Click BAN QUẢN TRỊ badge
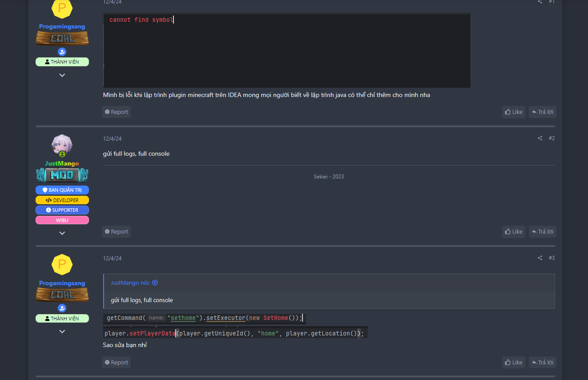 (x=62, y=190)
